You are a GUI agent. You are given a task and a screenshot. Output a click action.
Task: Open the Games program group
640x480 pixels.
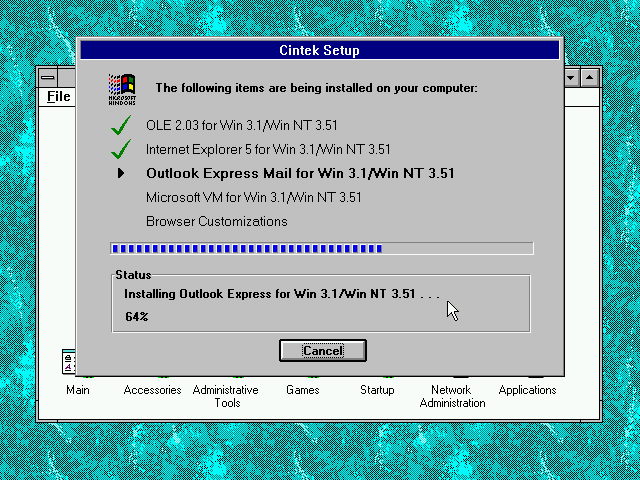pos(302,390)
